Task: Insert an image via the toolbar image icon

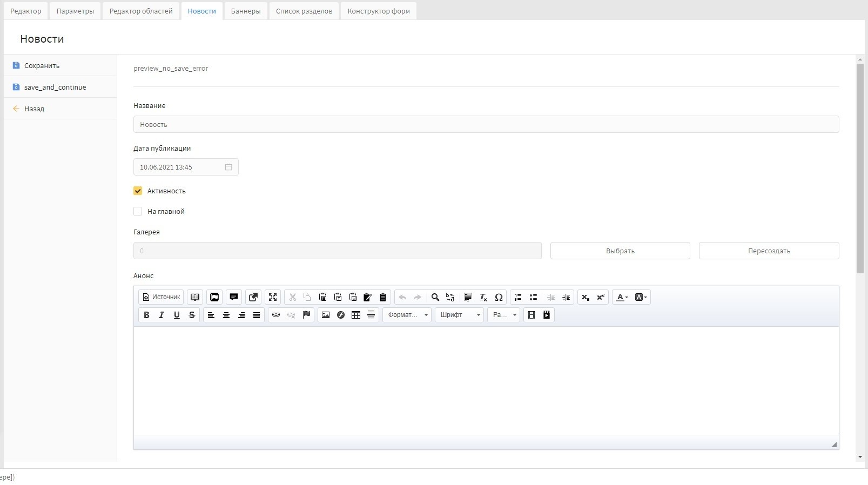Action: pos(326,315)
